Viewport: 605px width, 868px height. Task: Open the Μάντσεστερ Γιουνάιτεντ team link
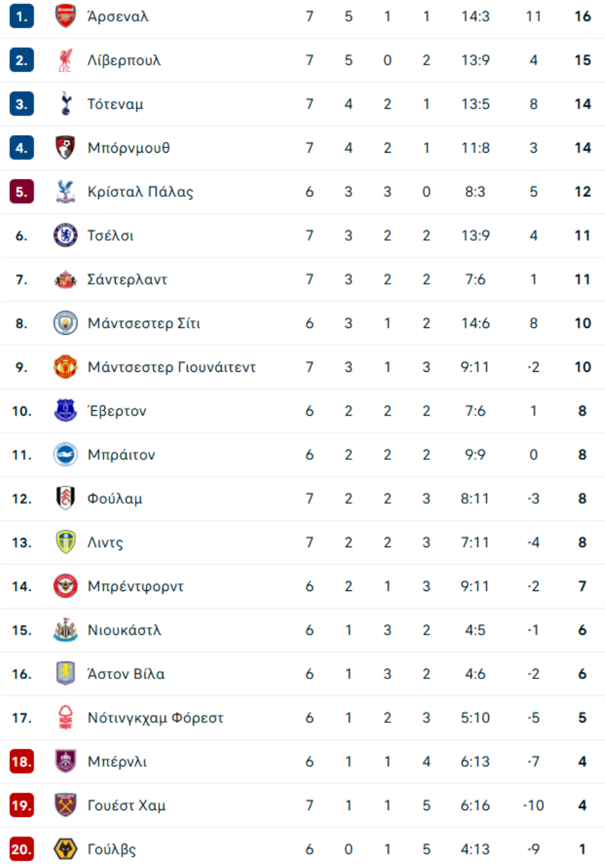[x=171, y=367]
